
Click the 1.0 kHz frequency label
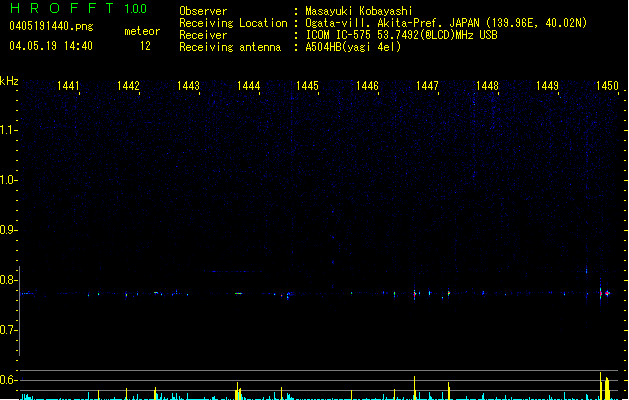pyautogui.click(x=8, y=180)
